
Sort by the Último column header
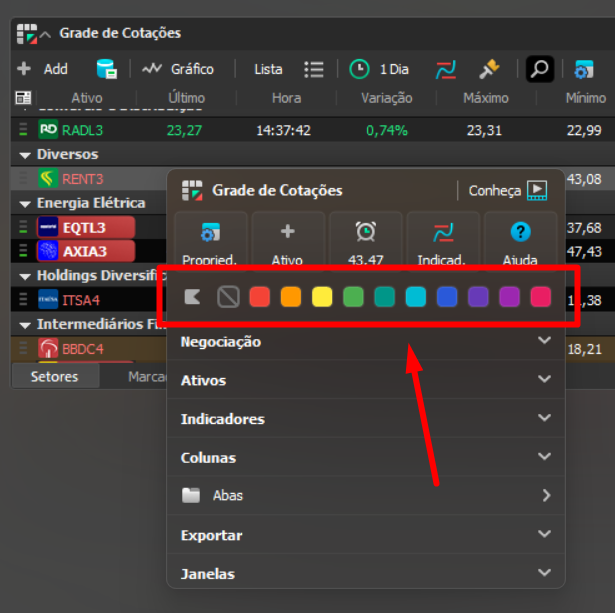click(x=186, y=98)
